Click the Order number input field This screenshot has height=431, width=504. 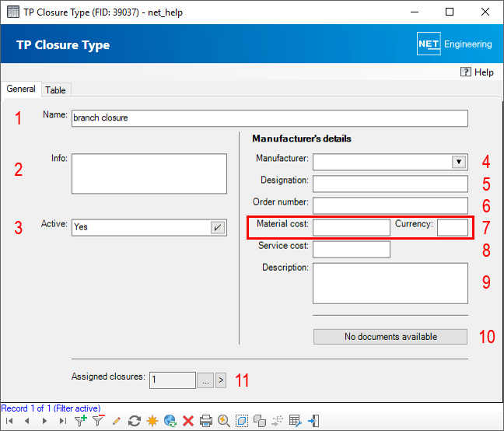(390, 205)
